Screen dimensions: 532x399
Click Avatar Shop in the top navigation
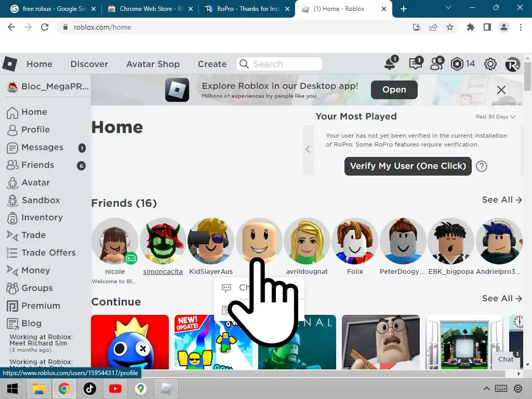pyautogui.click(x=153, y=64)
